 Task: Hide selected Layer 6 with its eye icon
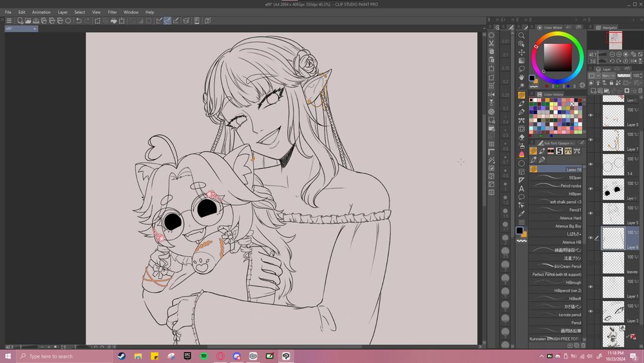click(x=591, y=238)
